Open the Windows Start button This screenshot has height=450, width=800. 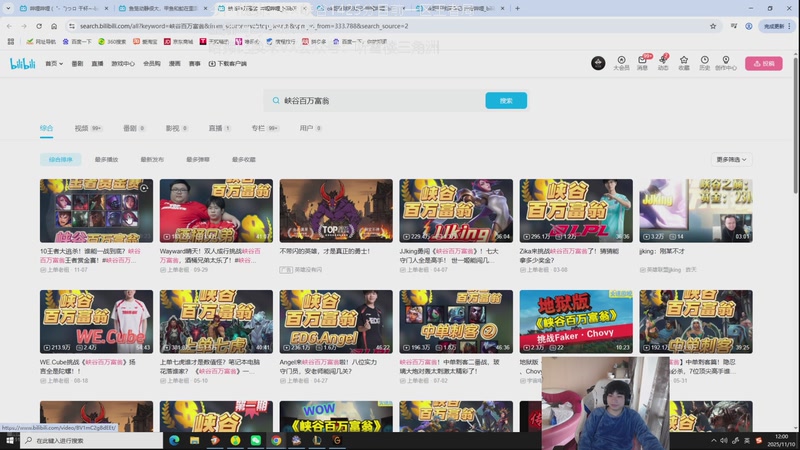[x=10, y=440]
